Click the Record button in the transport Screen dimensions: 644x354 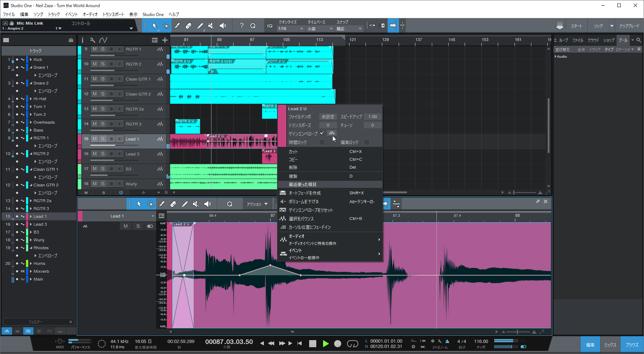click(x=338, y=344)
